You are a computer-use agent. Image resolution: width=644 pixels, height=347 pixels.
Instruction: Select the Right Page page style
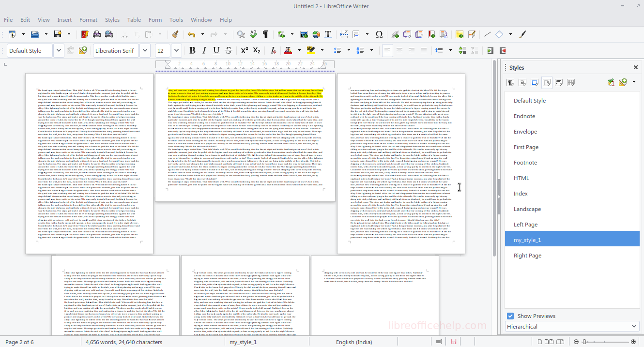(x=572, y=256)
